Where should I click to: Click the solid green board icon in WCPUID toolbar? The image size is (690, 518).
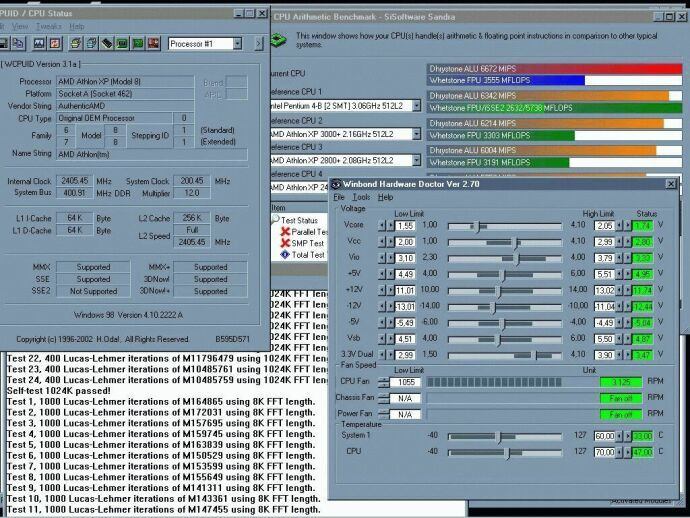click(138, 43)
